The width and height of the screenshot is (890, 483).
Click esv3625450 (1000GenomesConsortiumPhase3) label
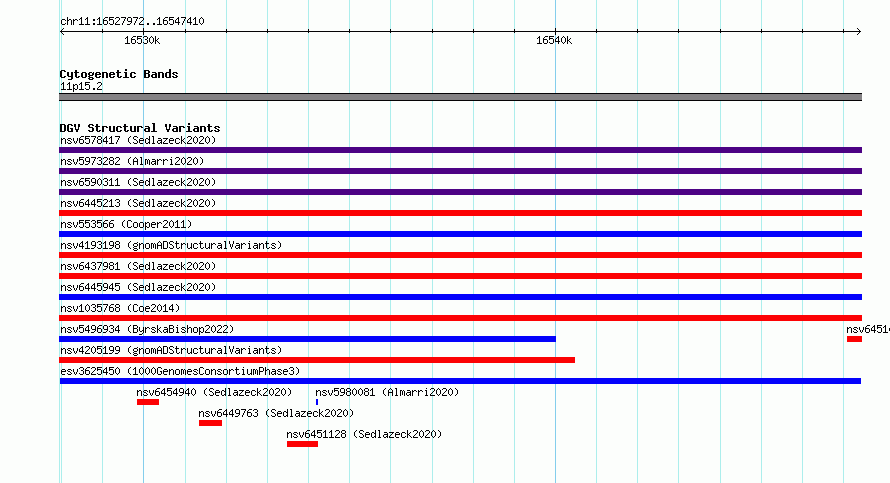180,371
